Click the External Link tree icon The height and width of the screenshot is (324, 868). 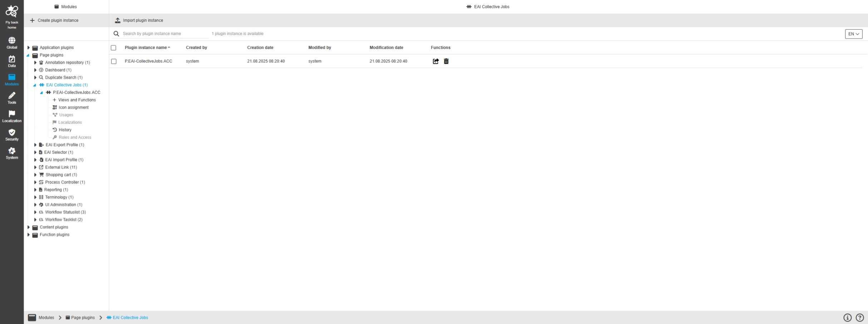(x=41, y=167)
